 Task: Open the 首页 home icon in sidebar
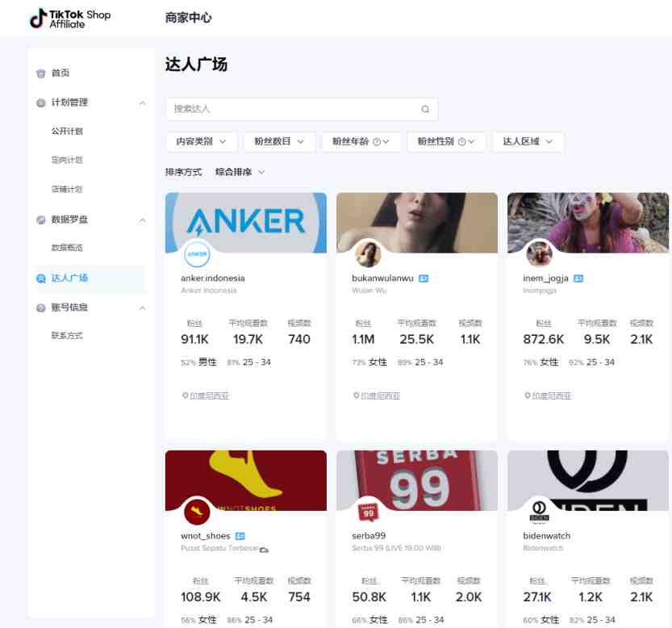click(x=40, y=73)
